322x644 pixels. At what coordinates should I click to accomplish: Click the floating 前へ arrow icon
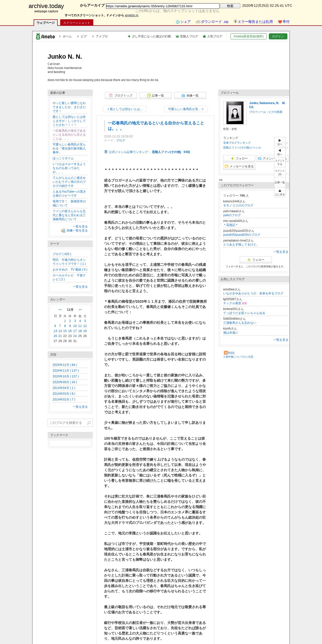click(280, 150)
